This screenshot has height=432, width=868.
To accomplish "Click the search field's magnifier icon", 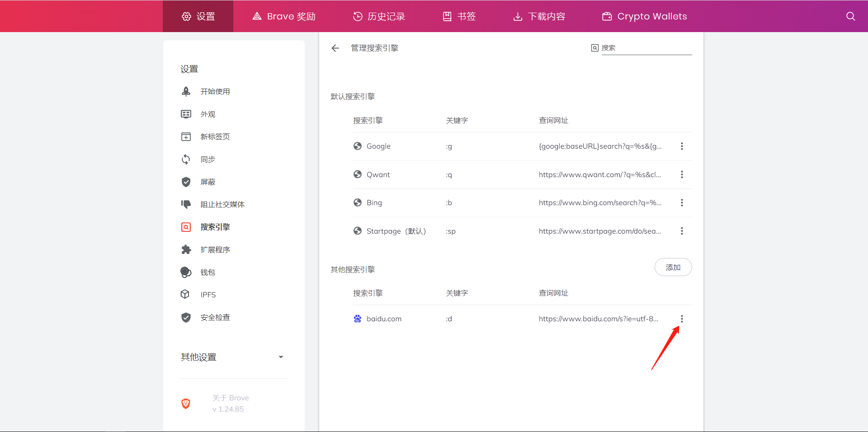I will (x=595, y=48).
